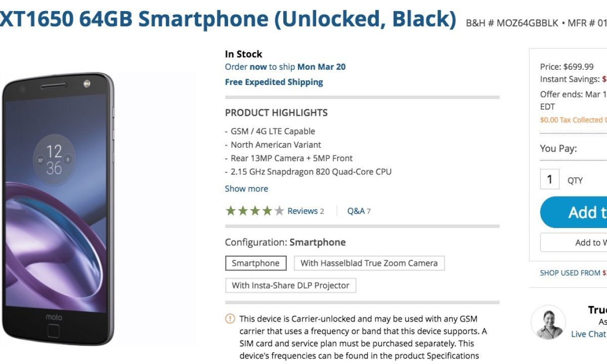Click the product title heading
Screen dimensions: 607x364
click(228, 19)
